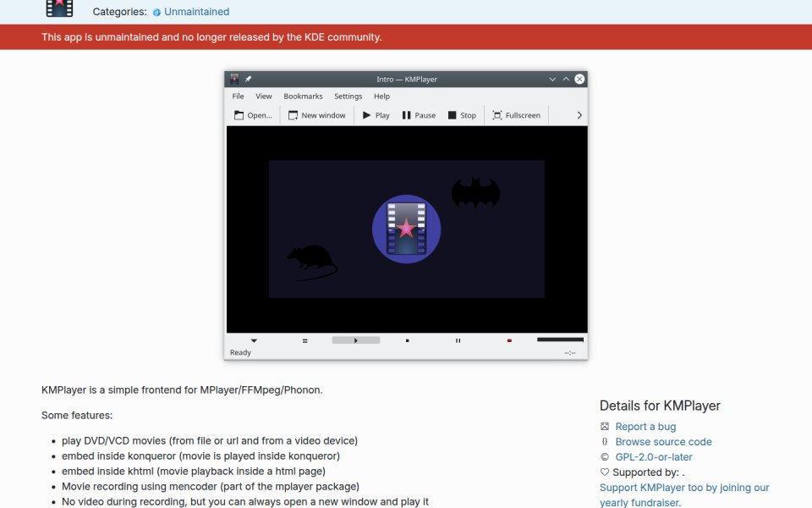Click the heart icon beside Supported by

(x=604, y=472)
